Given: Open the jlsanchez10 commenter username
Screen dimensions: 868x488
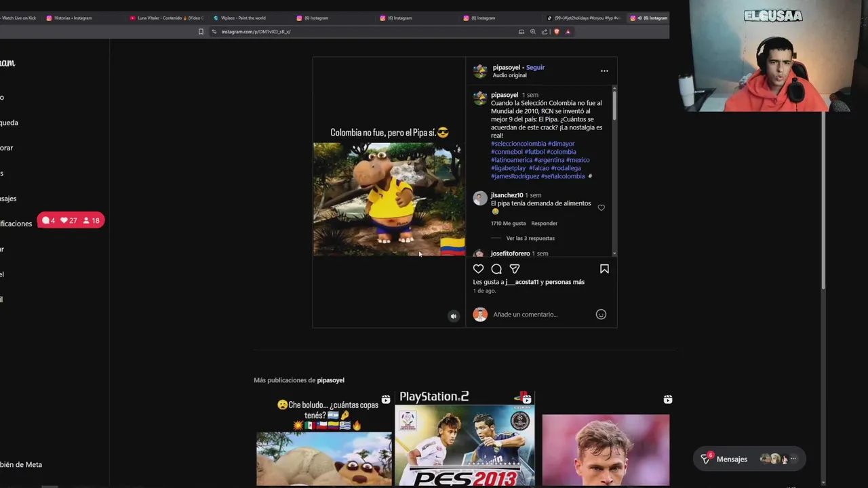Looking at the screenshot, I should (x=507, y=195).
